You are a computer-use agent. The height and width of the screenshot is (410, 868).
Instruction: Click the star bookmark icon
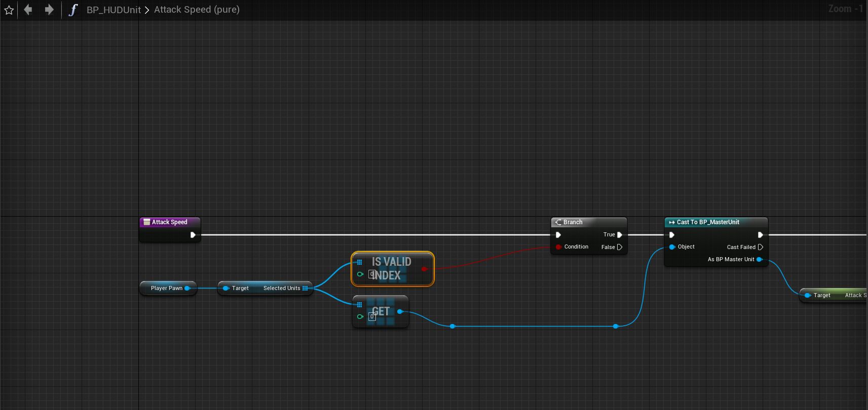(9, 10)
